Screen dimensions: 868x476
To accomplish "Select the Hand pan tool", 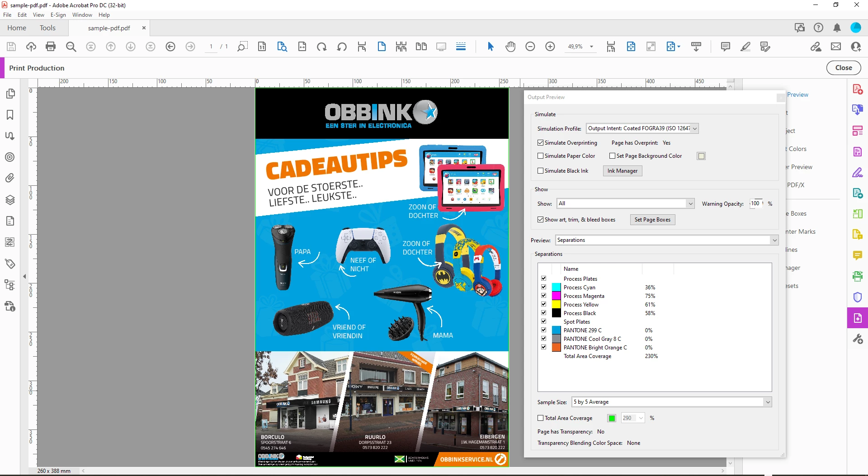I will pos(510,47).
